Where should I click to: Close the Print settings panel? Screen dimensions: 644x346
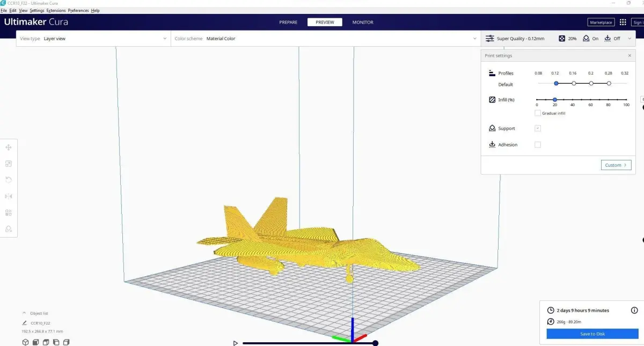click(630, 56)
